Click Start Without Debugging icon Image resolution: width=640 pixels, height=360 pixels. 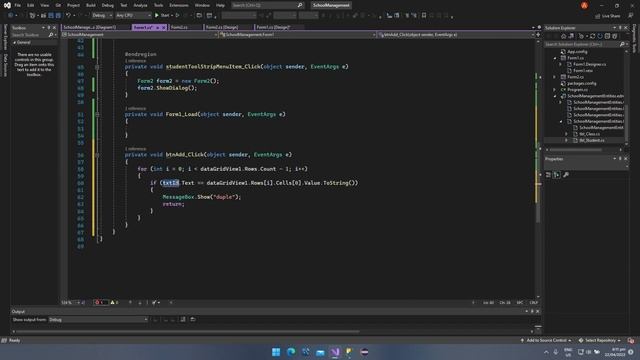point(177,16)
